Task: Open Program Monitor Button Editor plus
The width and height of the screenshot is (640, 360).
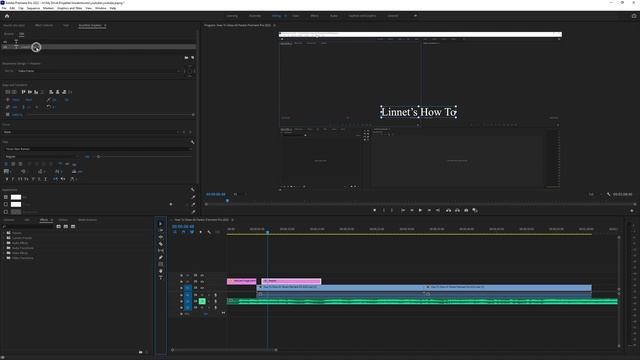Action: (x=632, y=211)
